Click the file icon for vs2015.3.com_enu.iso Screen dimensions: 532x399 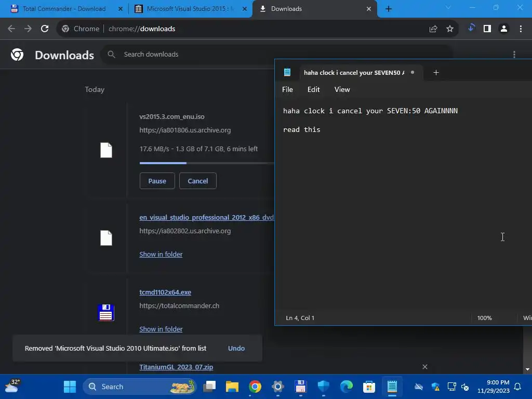tap(106, 150)
